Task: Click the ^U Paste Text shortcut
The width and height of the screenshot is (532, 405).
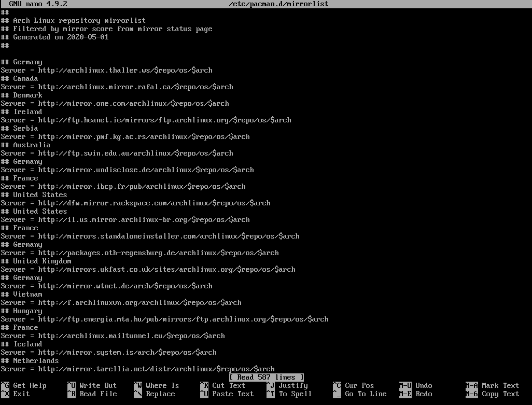Action: (x=227, y=394)
